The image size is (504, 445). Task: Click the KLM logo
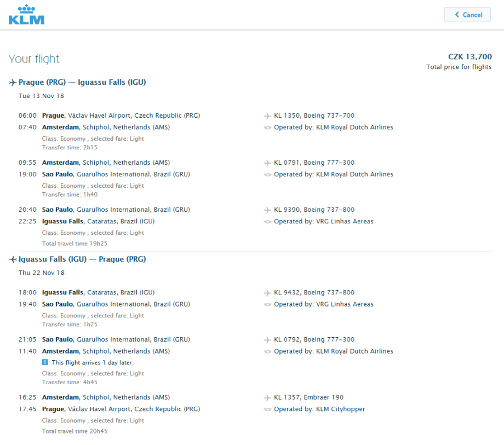pyautogui.click(x=26, y=15)
